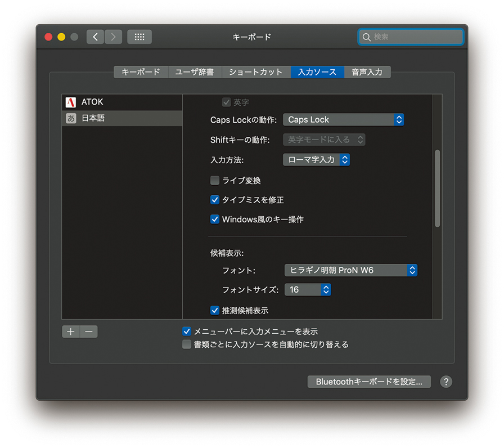Switch to the 音声入力 tab

pos(367,72)
